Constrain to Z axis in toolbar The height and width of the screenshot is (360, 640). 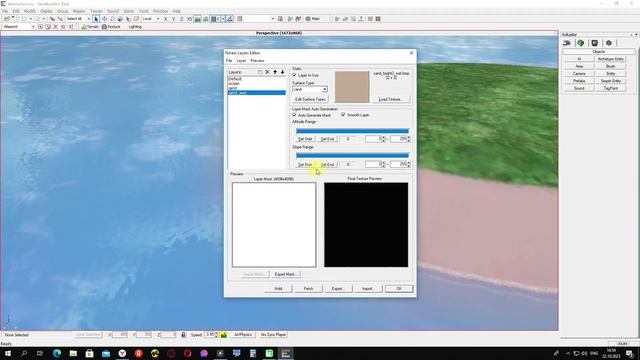click(x=182, y=19)
